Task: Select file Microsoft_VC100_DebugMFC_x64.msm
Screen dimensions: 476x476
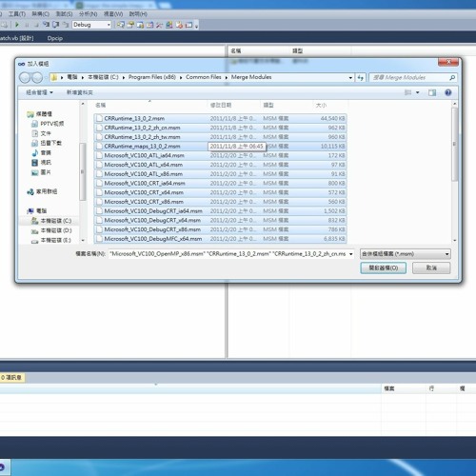Action: [220, 239]
